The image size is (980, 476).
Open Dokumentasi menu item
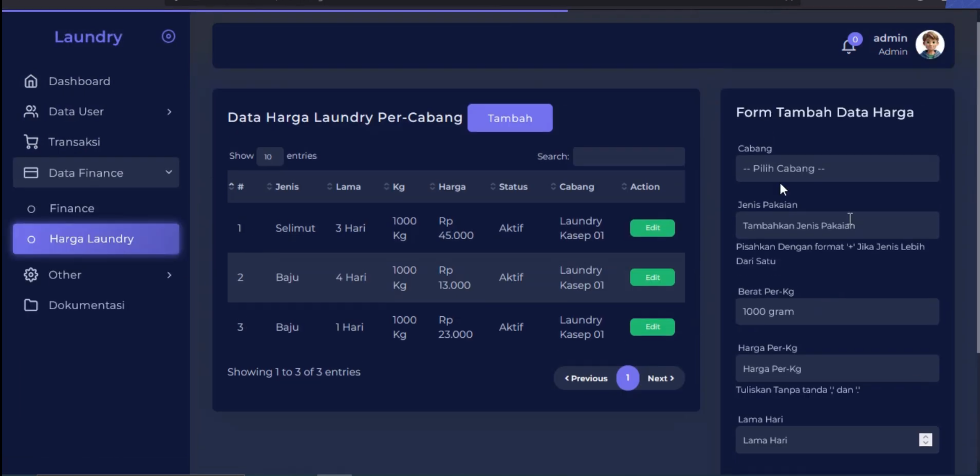coord(96,305)
